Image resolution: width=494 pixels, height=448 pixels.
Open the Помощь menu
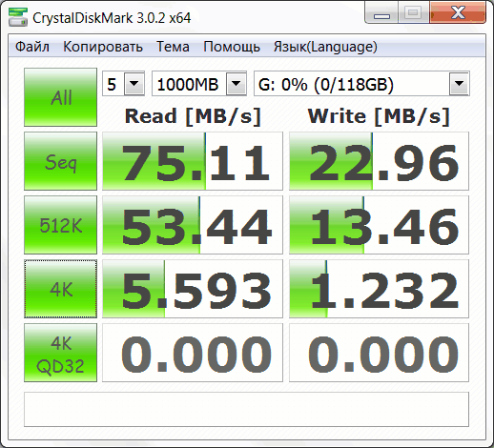point(232,47)
